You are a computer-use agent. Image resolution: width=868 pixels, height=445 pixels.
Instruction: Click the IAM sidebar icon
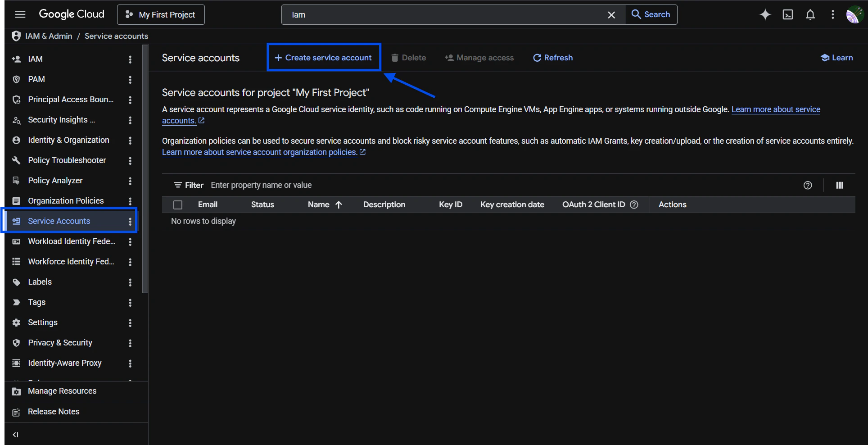[x=16, y=59]
